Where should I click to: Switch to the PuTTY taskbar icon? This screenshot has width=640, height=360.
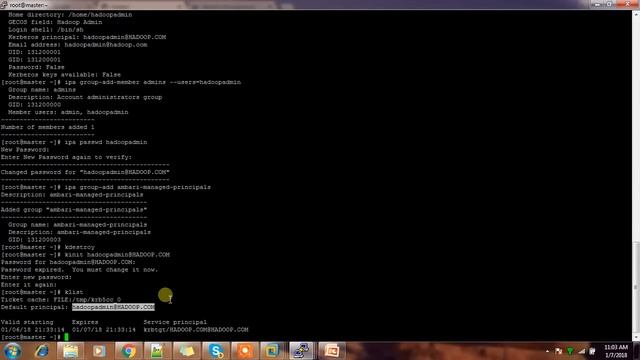click(302, 351)
